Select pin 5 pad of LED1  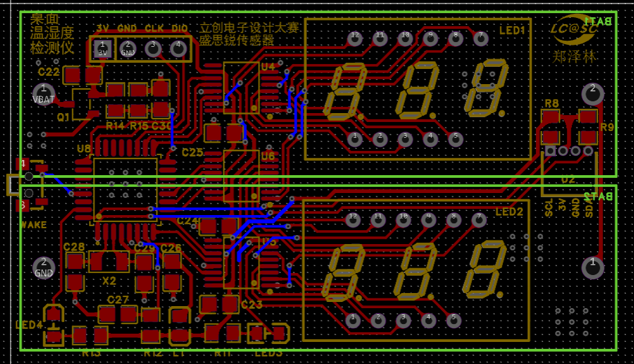coord(456,139)
